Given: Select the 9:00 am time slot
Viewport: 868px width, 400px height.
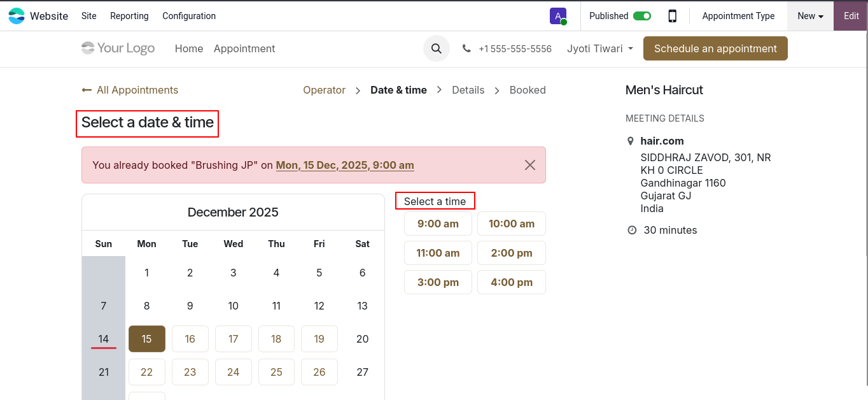Looking at the screenshot, I should [x=438, y=224].
